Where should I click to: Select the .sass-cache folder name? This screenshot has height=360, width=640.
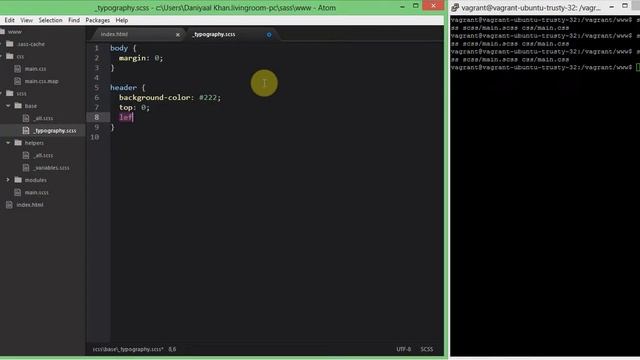pyautogui.click(x=31, y=44)
